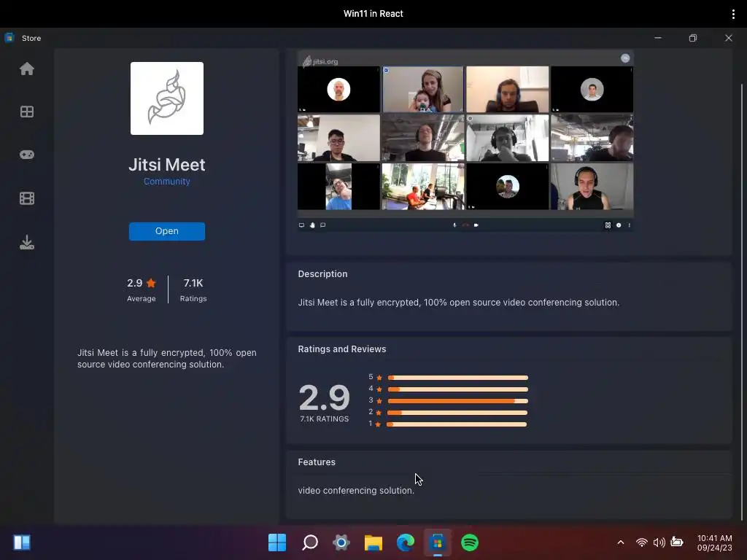Click the Store window title icon
Viewport: 747px width, 560px height.
(9, 38)
